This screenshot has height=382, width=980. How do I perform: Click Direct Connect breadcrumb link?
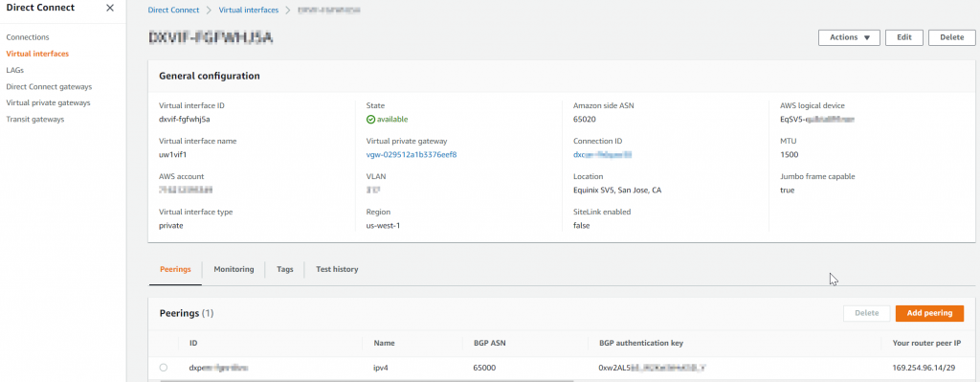(x=174, y=10)
